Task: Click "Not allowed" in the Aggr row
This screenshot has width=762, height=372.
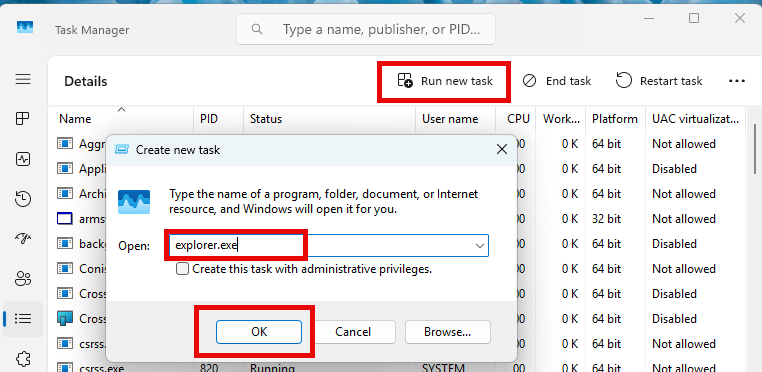Action: [684, 143]
